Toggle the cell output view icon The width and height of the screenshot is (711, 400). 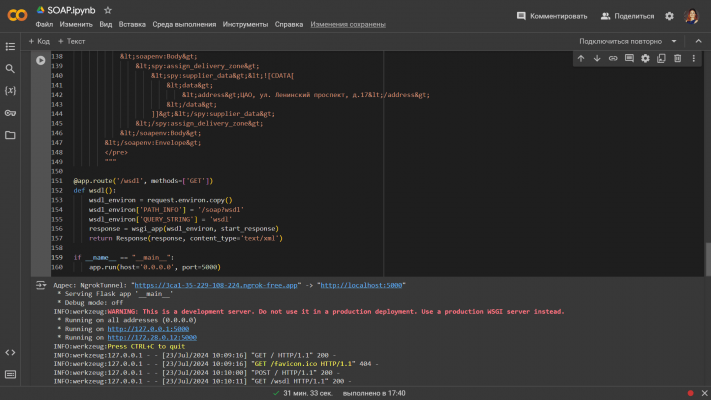point(40,285)
